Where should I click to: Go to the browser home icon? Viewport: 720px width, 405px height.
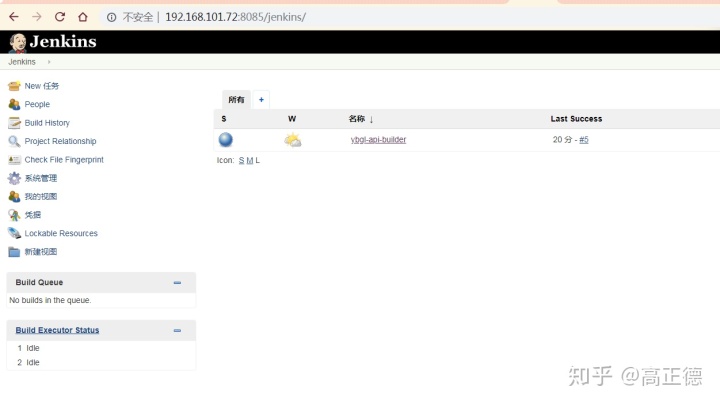point(83,17)
